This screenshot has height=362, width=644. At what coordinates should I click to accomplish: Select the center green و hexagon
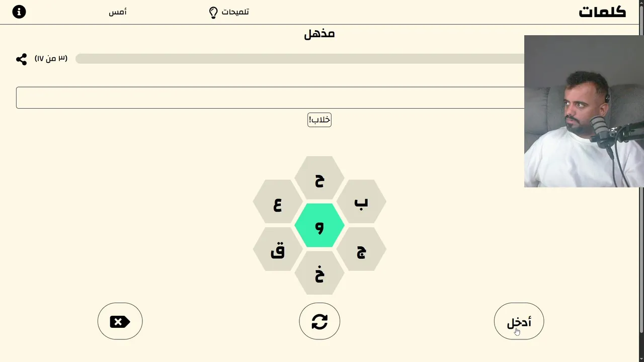coord(319,226)
